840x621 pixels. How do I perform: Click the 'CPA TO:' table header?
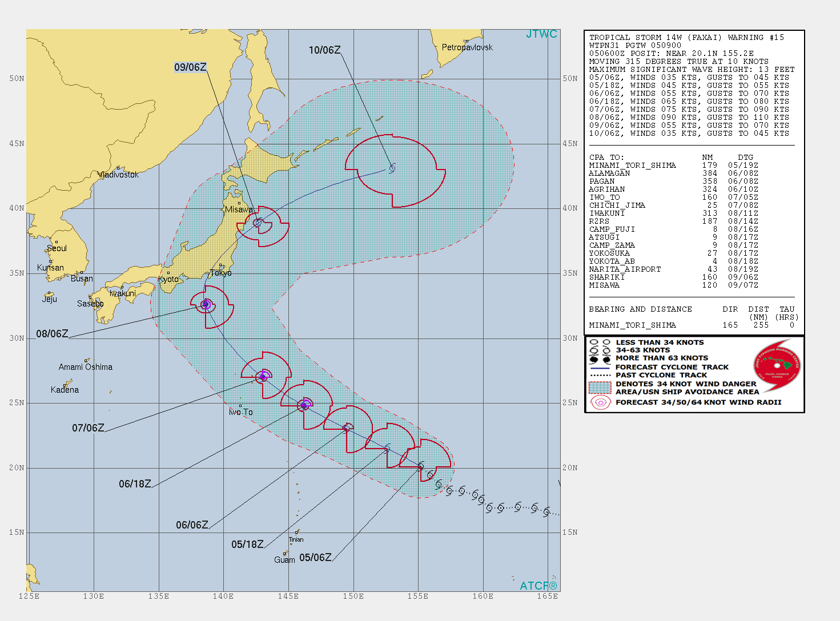click(606, 158)
